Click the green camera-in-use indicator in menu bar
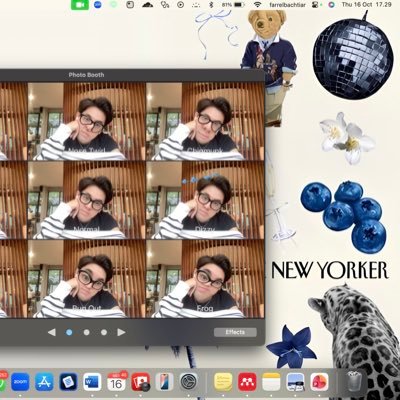 point(80,5)
